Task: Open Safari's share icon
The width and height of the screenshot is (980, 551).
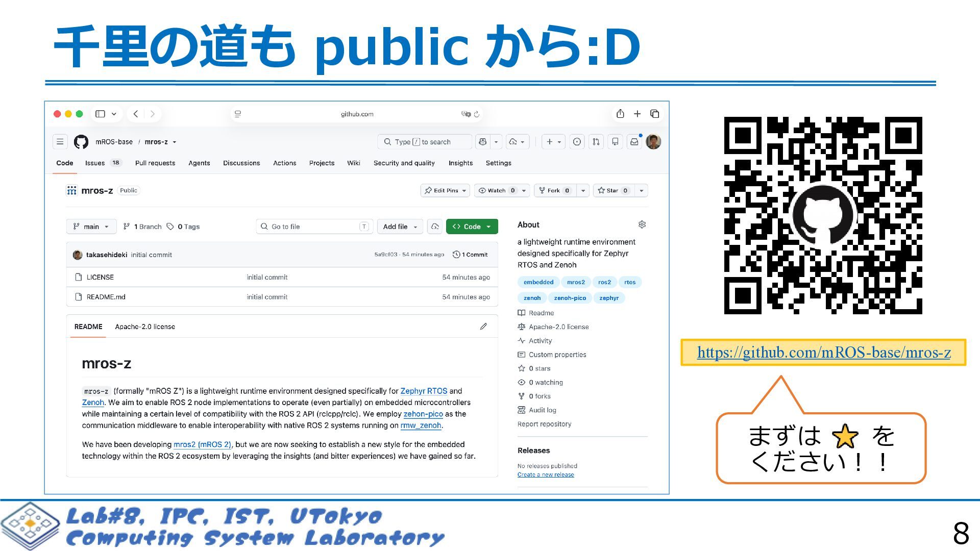Action: (x=620, y=113)
